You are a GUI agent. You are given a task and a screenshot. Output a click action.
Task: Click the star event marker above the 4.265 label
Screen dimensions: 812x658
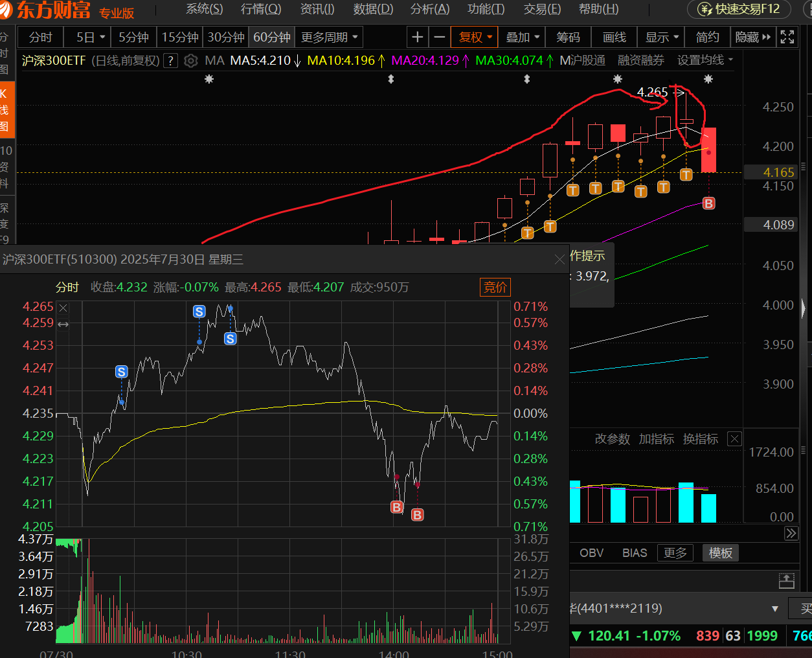(x=618, y=79)
